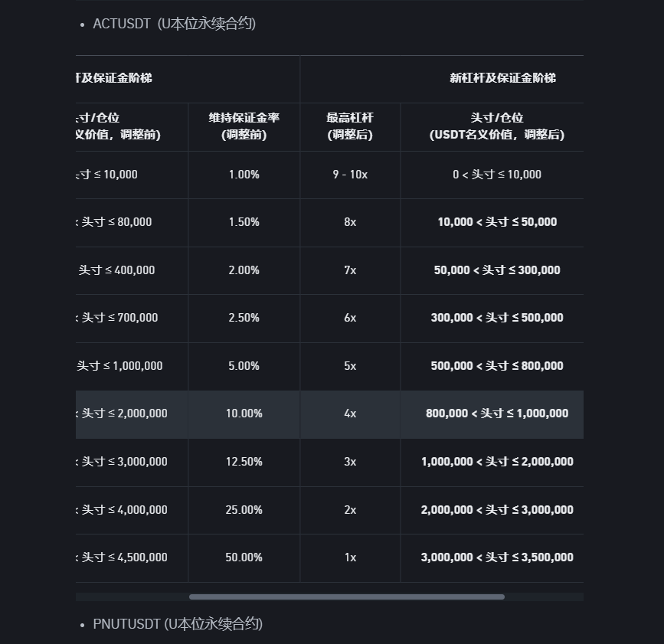Select the 维持保证金率 (调整前) header
Screen dimensions: 664x644
pos(244,126)
